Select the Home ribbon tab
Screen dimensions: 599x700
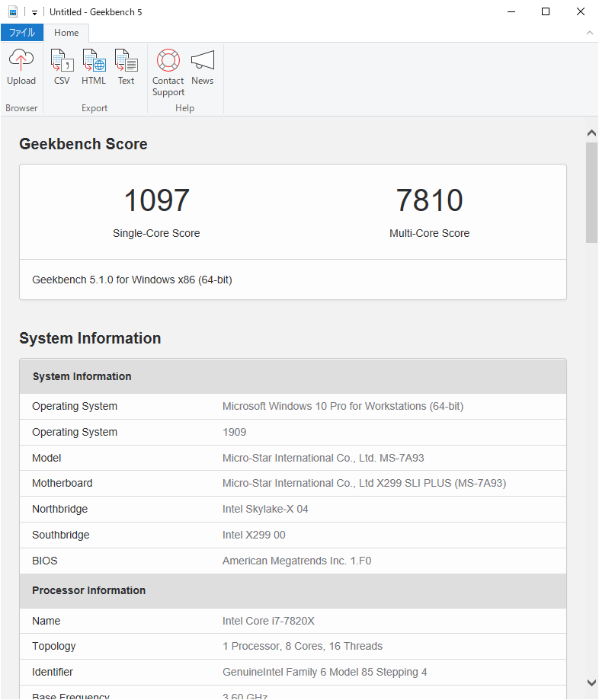point(66,33)
